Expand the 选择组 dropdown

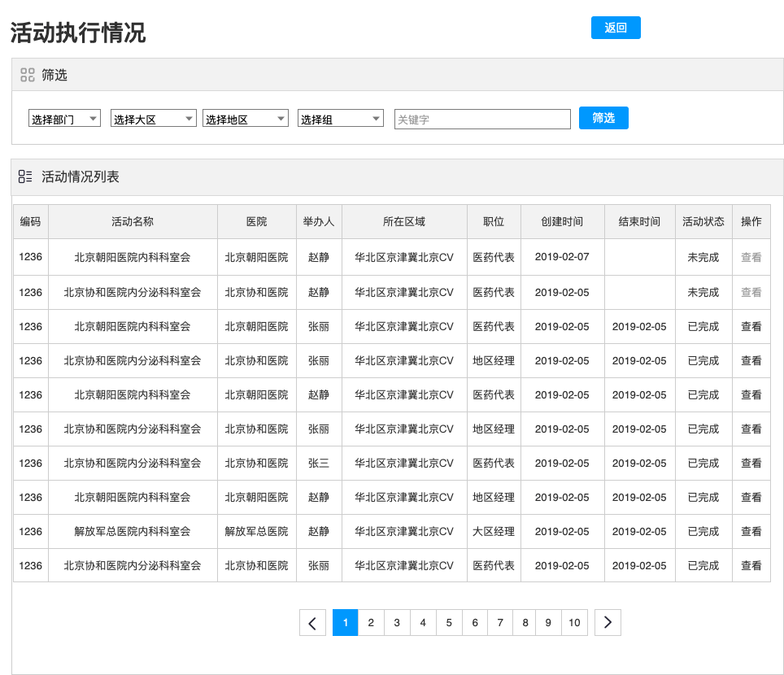(341, 119)
